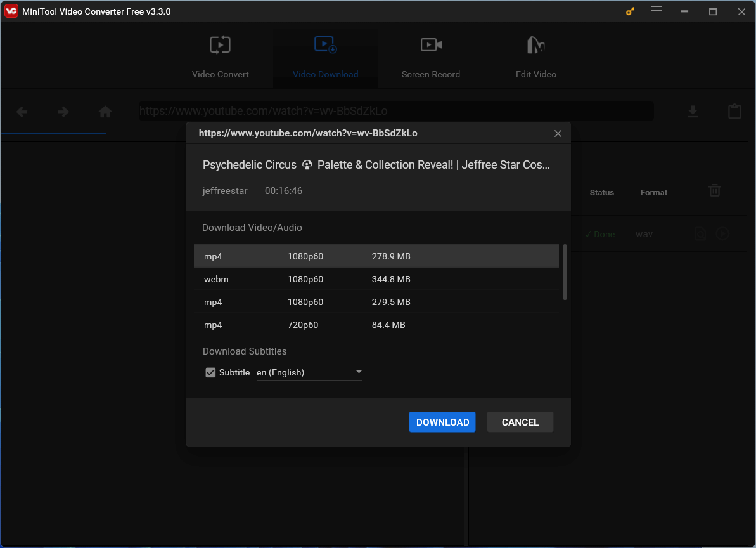
Task: Switch to Video Download tab
Action: (x=326, y=58)
